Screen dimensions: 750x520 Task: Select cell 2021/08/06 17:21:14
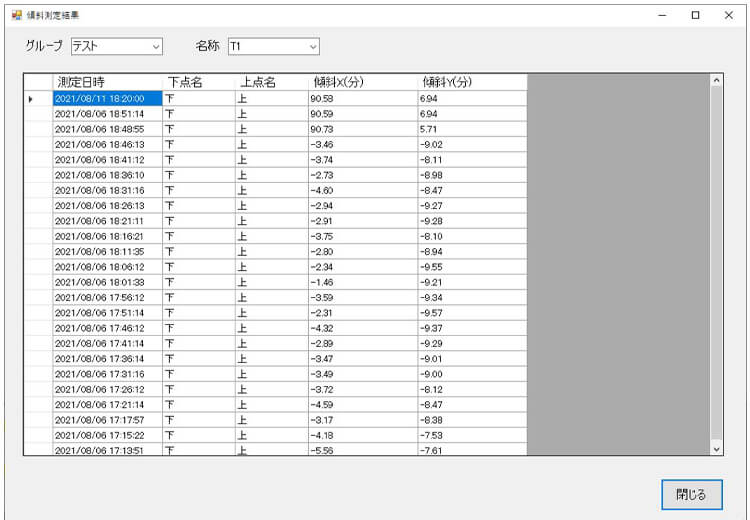tap(108, 405)
